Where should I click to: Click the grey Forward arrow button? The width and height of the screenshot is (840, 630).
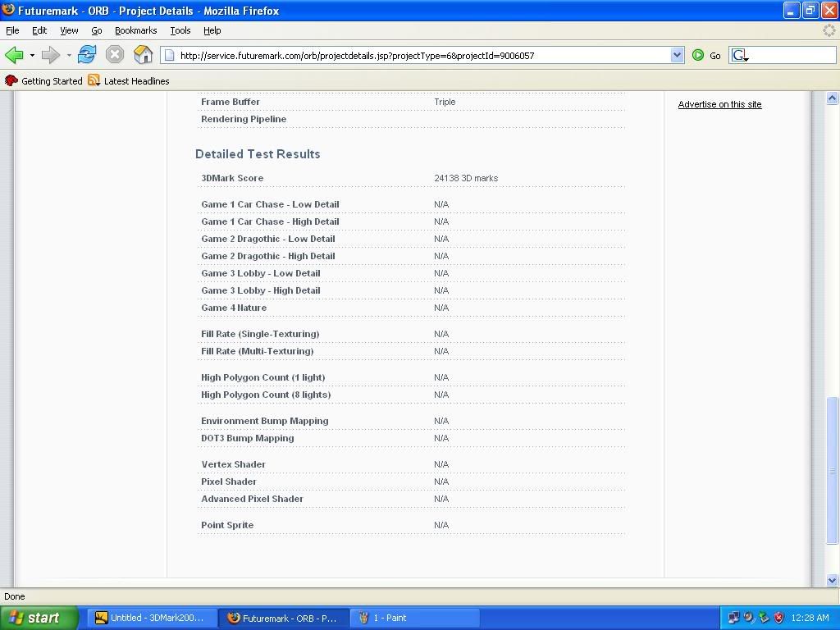[x=50, y=55]
